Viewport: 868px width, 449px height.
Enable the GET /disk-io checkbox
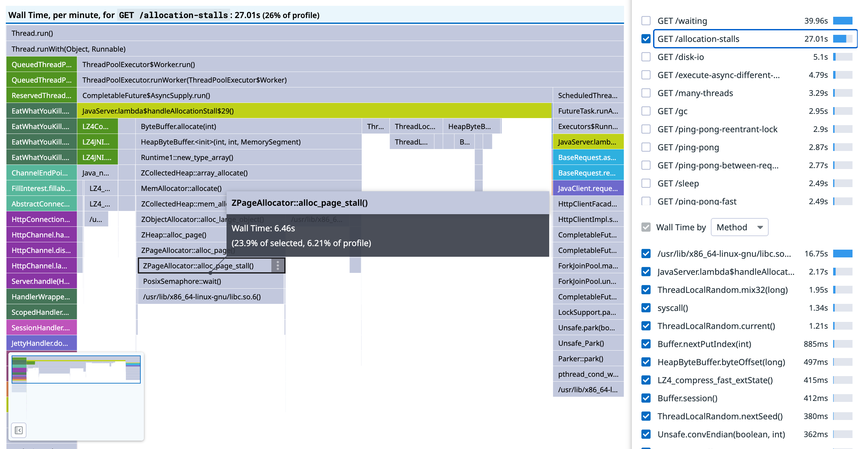(x=646, y=57)
